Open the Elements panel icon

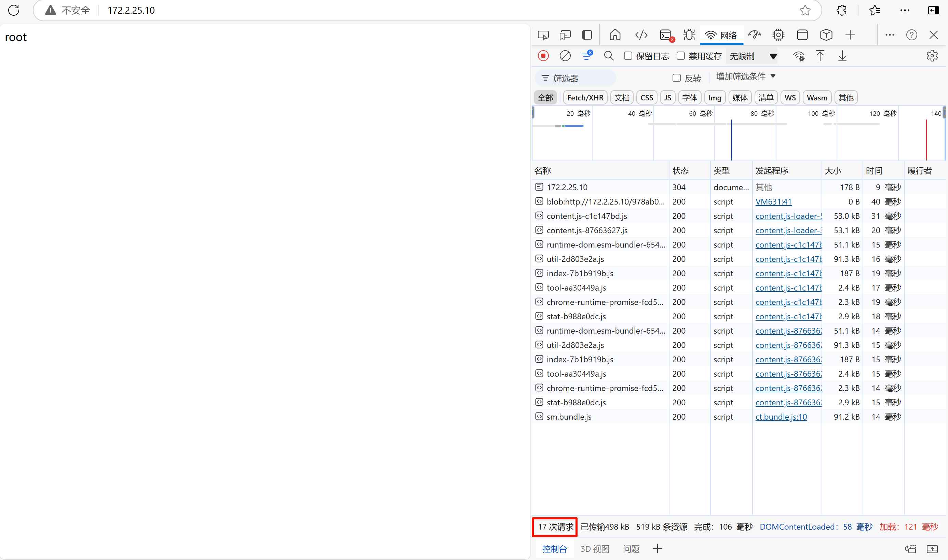click(641, 35)
